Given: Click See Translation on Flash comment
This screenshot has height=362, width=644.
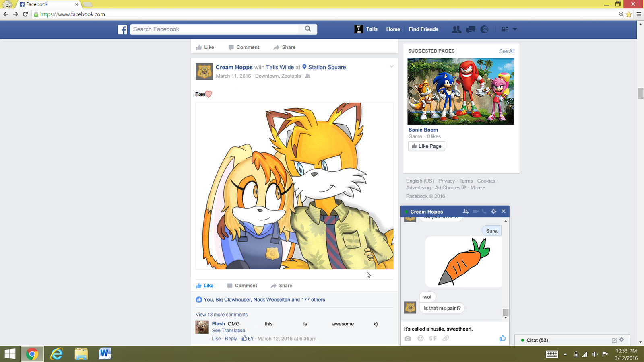Looking at the screenshot, I should 229,331.
